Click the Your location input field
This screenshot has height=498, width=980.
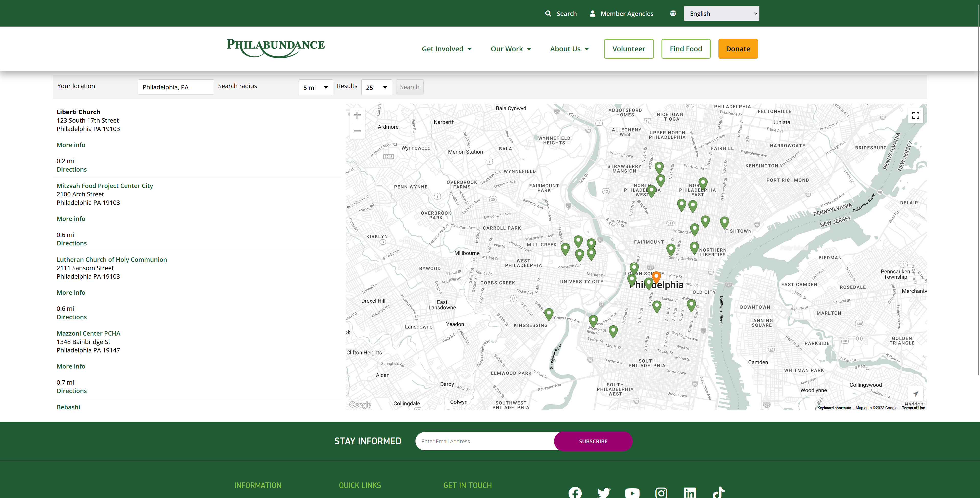176,87
